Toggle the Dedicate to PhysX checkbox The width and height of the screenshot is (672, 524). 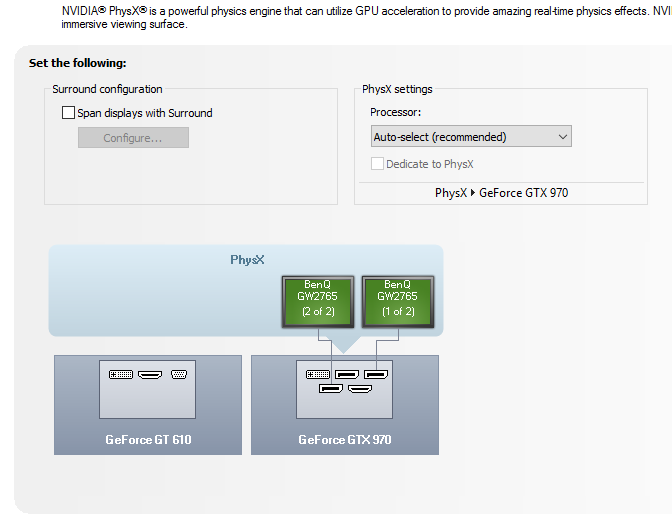pyautogui.click(x=377, y=164)
